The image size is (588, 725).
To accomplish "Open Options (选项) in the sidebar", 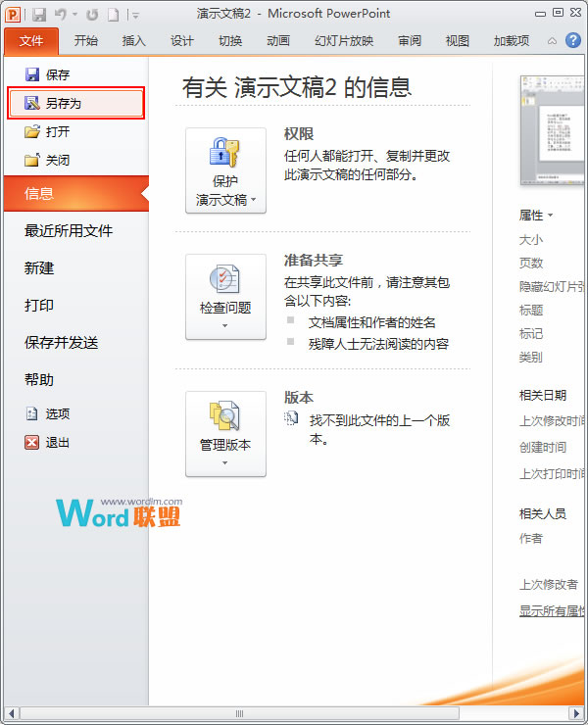I will [x=47, y=413].
